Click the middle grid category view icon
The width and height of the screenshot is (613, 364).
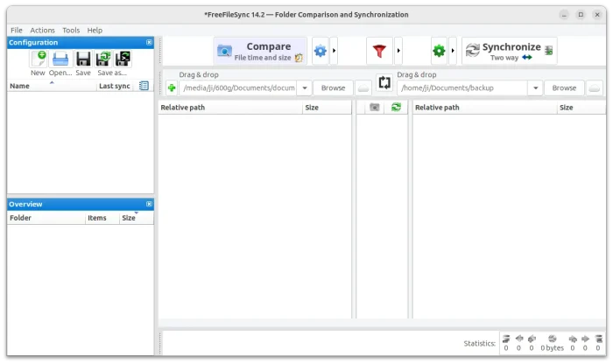pyautogui.click(x=375, y=108)
